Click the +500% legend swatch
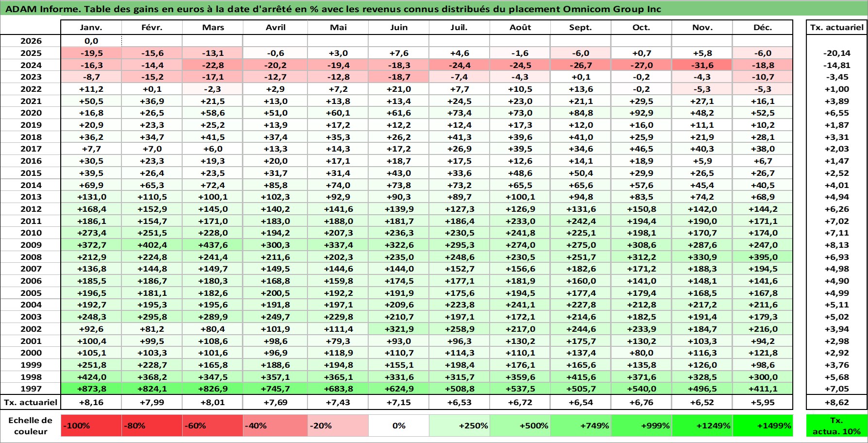Viewport: 868px width, 443px height. (520, 426)
